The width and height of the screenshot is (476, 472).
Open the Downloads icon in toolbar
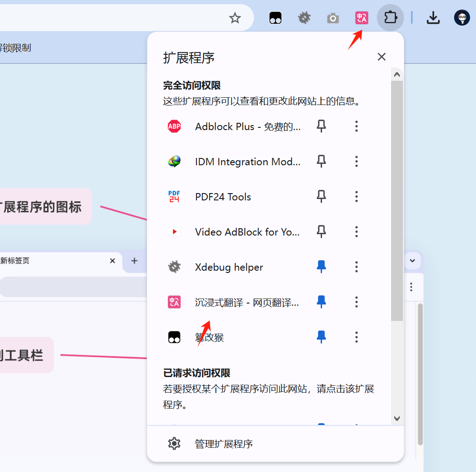(433, 18)
